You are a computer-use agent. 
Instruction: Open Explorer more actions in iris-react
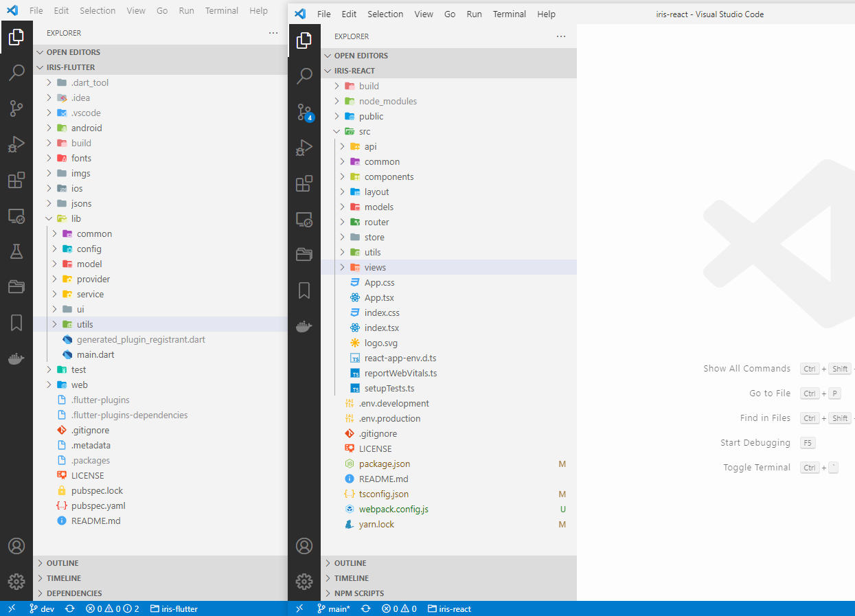pyautogui.click(x=561, y=36)
